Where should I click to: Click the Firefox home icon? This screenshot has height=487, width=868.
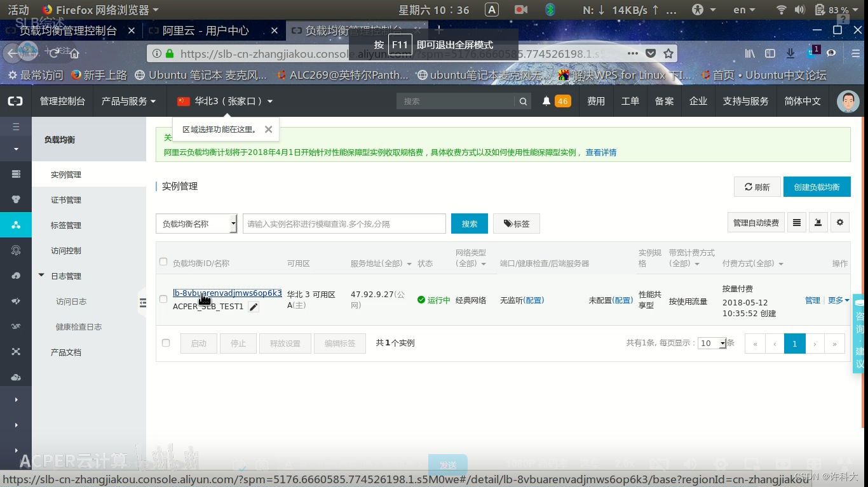point(74,53)
